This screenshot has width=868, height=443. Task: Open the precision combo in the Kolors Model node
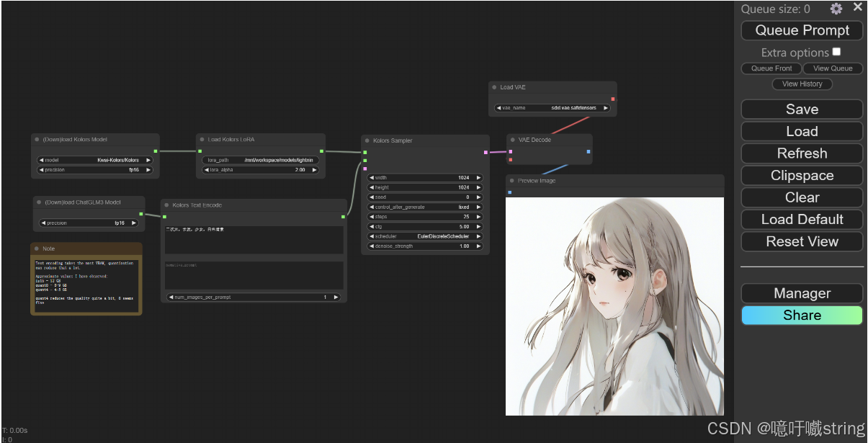point(95,170)
